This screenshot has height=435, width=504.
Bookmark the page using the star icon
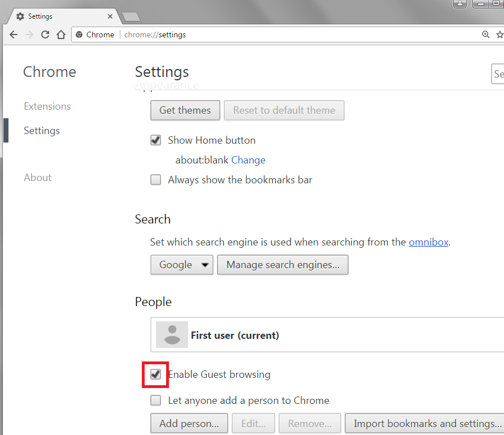[499, 35]
